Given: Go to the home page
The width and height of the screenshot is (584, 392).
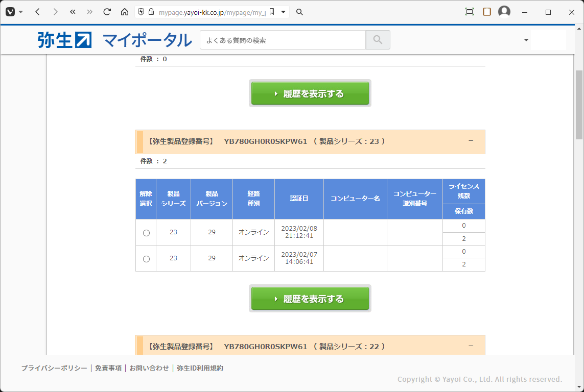Looking at the screenshot, I should (125, 12).
